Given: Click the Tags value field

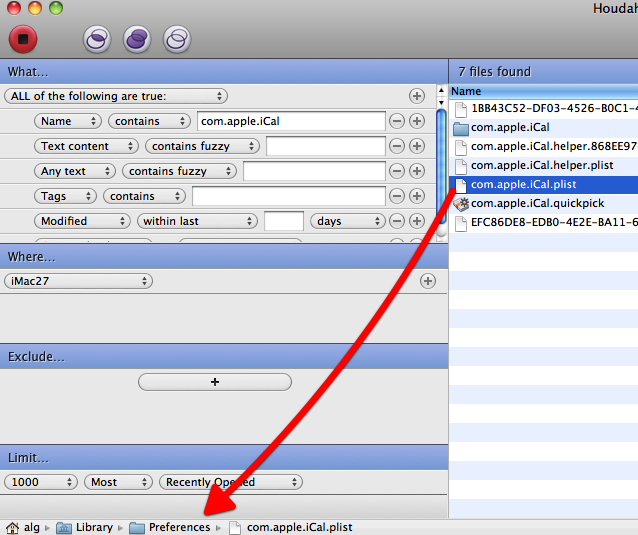Looking at the screenshot, I should pyautogui.click(x=289, y=196).
